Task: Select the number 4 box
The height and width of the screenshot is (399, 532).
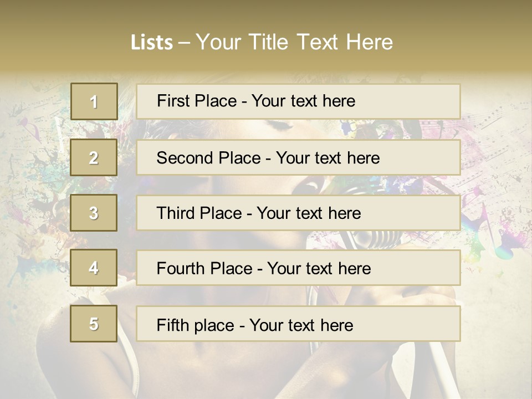Action: coord(94,268)
